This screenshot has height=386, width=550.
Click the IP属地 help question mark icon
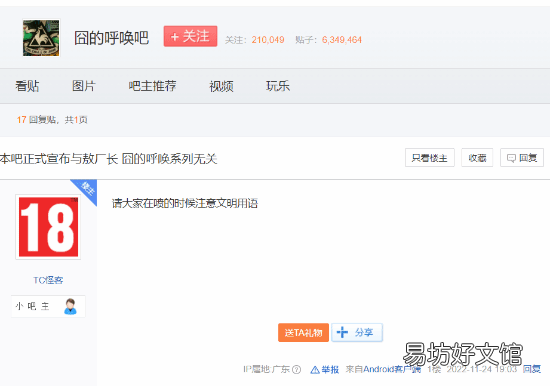pyautogui.click(x=297, y=370)
